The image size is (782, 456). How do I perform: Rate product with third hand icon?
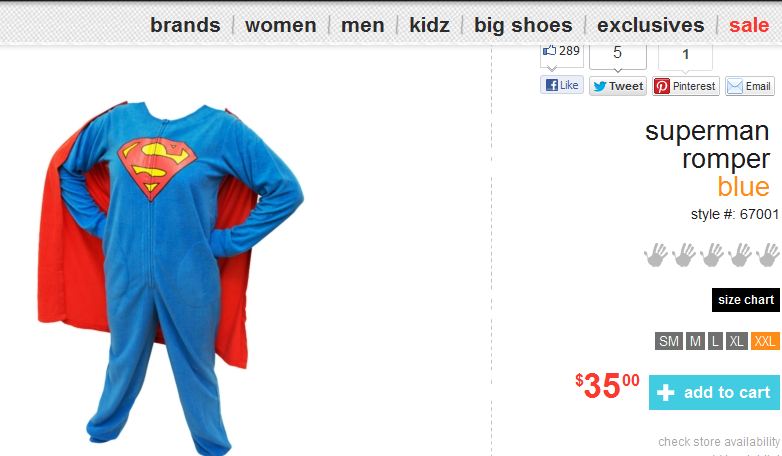712,254
